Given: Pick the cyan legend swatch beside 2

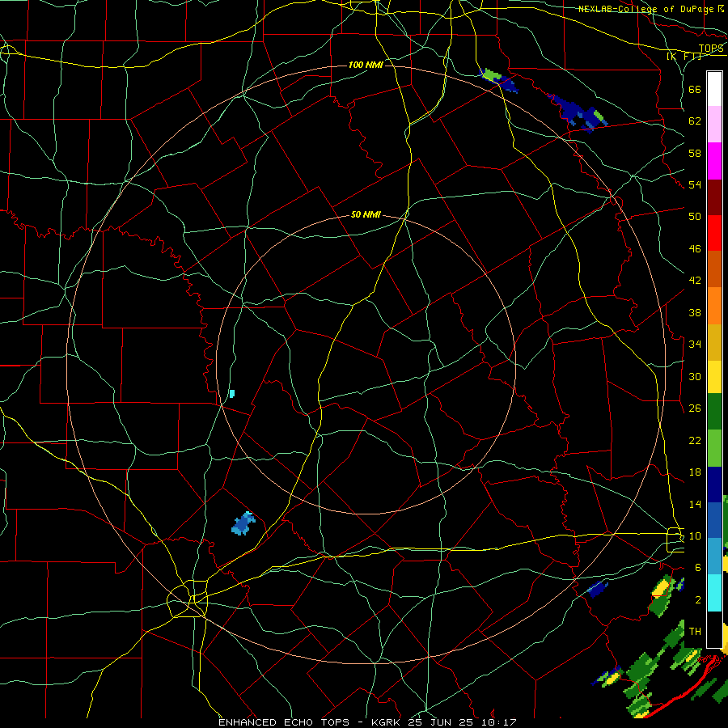Looking at the screenshot, I should point(714,593).
